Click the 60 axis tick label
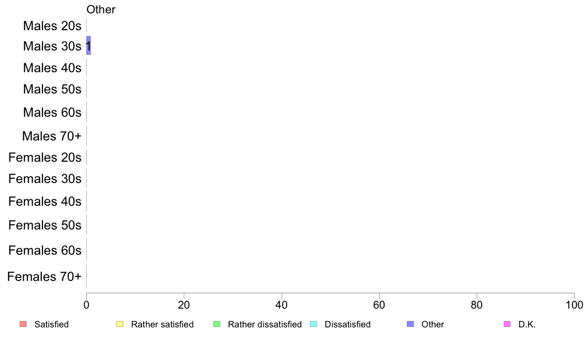The width and height of the screenshot is (588, 364). [x=379, y=305]
